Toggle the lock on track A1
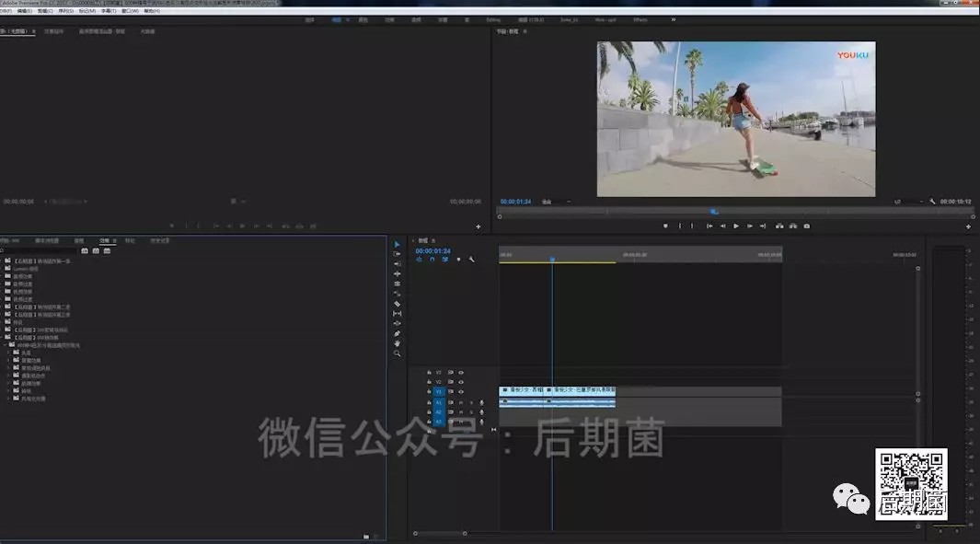Viewport: 980px width, 544px height. coord(429,402)
